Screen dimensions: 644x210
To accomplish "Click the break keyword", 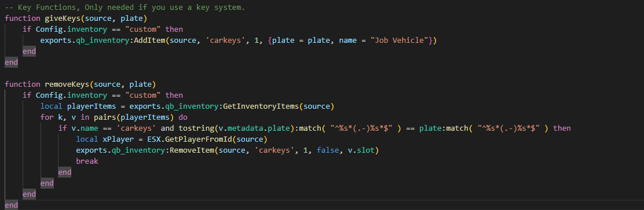I will [87, 161].
